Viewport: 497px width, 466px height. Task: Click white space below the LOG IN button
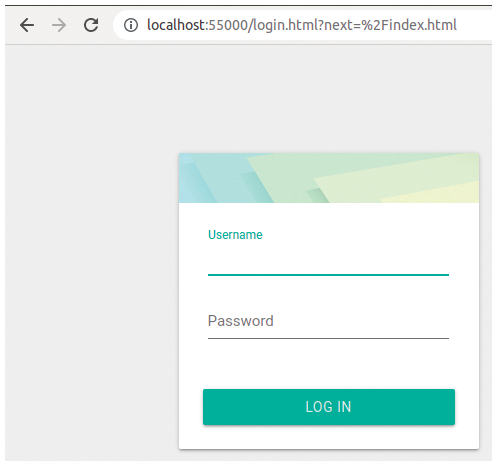329,437
